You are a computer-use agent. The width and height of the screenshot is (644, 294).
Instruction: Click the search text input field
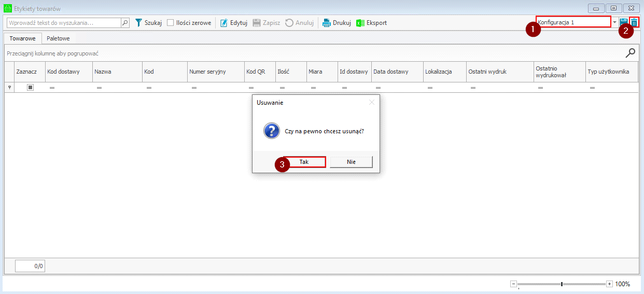coord(64,23)
